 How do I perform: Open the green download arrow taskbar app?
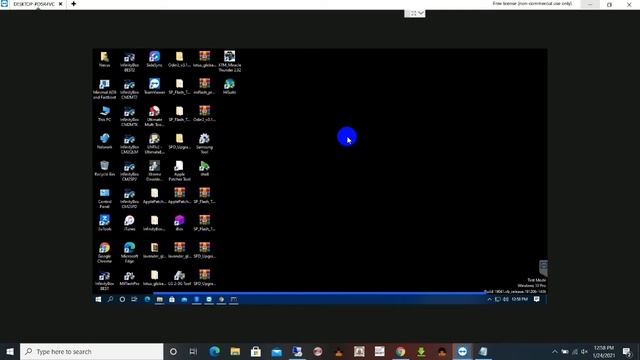click(421, 351)
